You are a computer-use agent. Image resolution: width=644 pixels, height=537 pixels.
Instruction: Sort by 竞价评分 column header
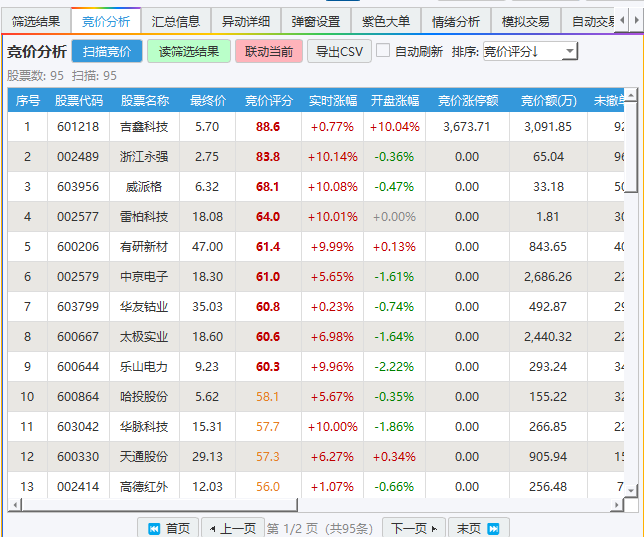[x=269, y=101]
